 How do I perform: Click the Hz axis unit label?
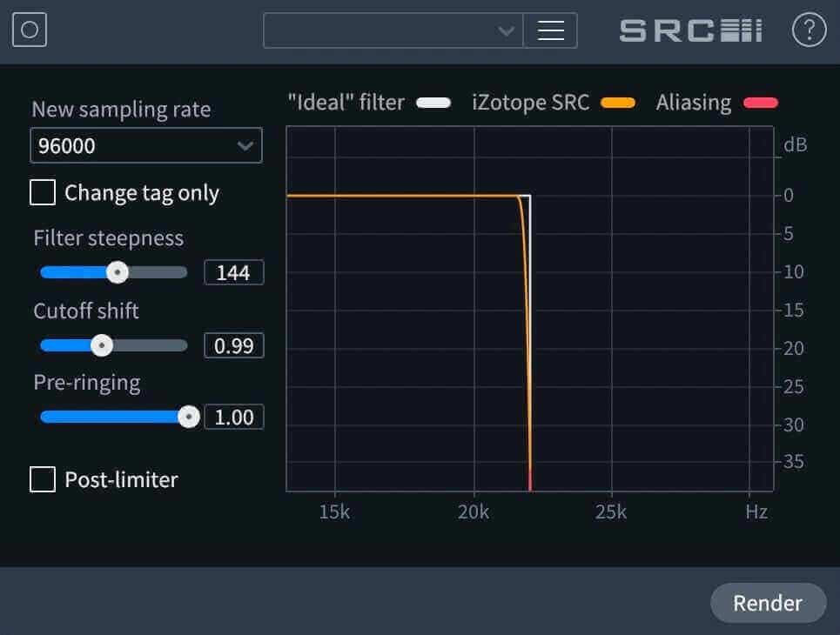(756, 511)
